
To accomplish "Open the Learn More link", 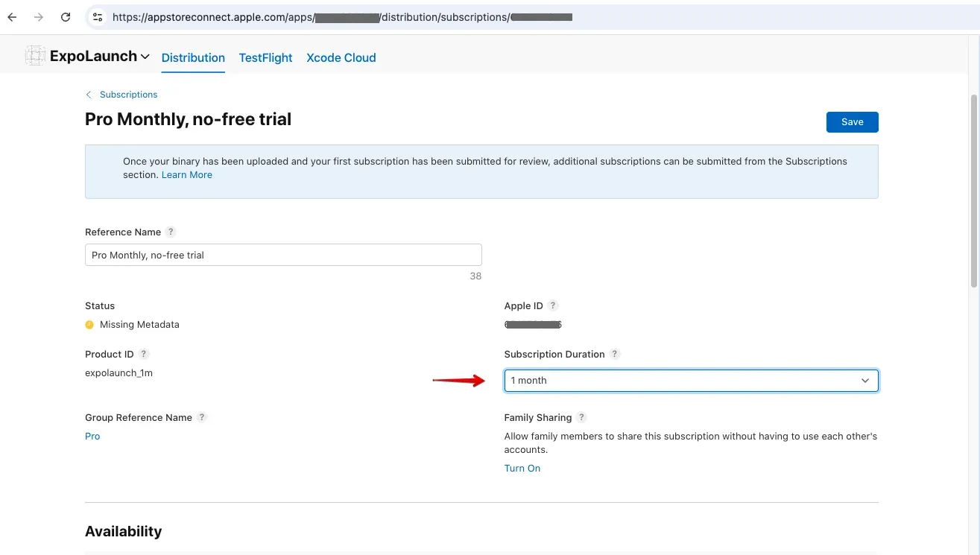I will pos(187,174).
